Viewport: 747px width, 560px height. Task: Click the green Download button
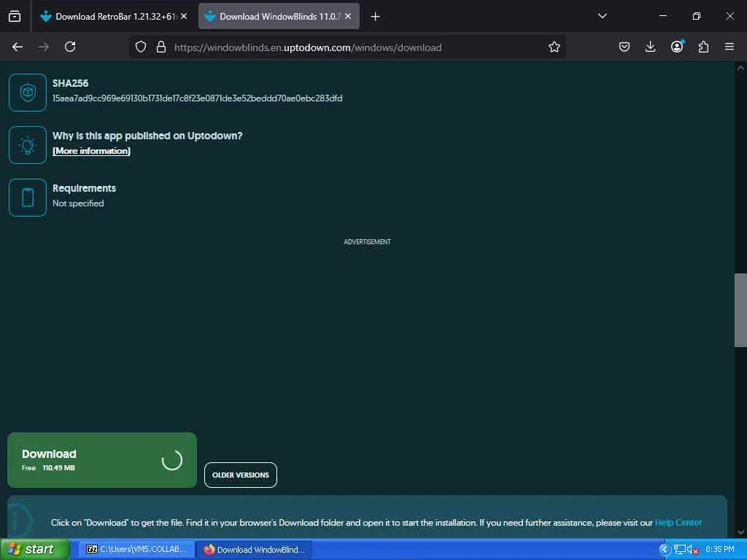coord(102,460)
